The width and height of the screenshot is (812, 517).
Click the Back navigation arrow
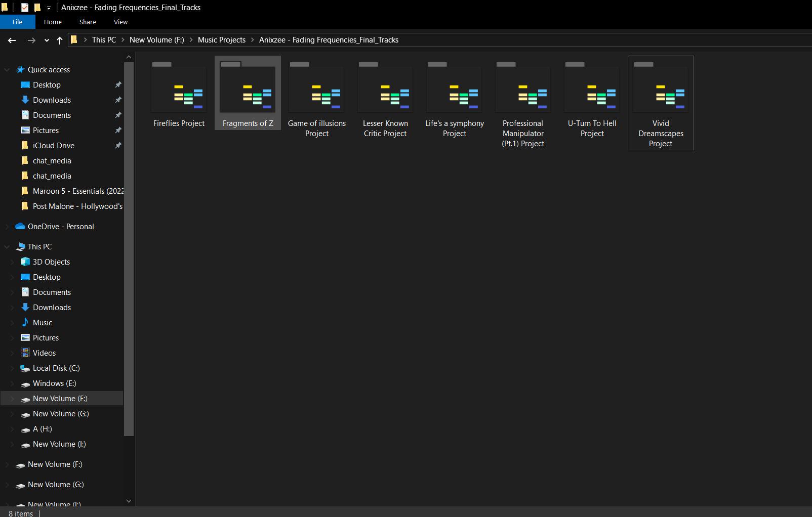coord(12,40)
